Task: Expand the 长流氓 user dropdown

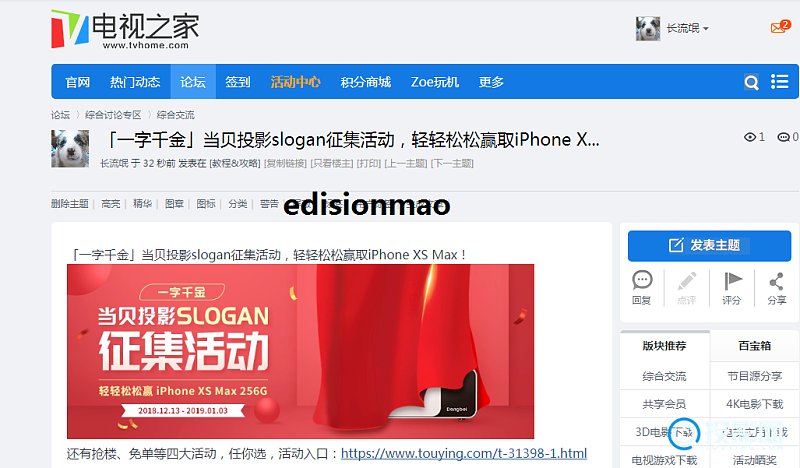Action: tap(687, 29)
